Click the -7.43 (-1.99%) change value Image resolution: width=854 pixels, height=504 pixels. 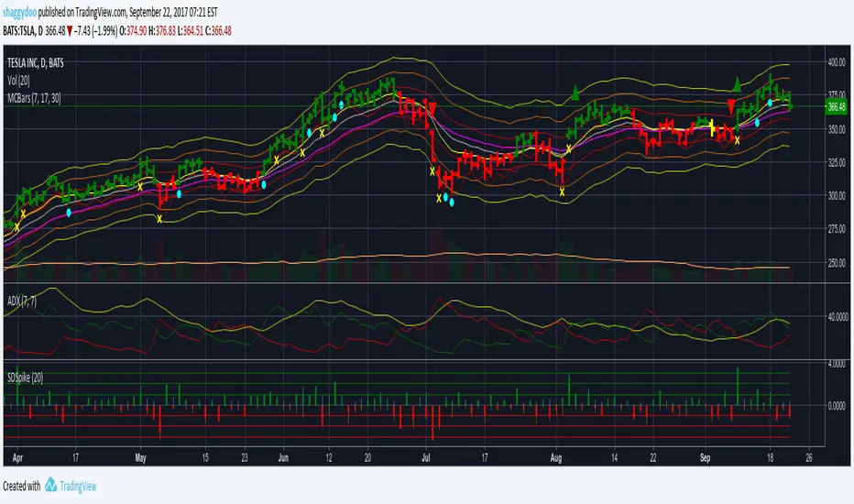tap(96, 31)
